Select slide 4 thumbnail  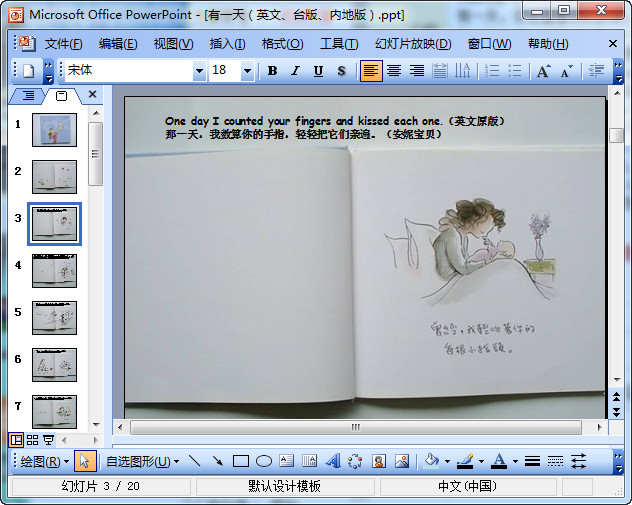click(x=54, y=271)
